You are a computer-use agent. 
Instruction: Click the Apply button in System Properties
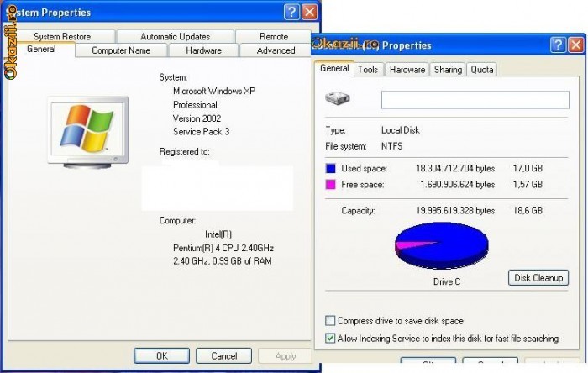(x=285, y=355)
